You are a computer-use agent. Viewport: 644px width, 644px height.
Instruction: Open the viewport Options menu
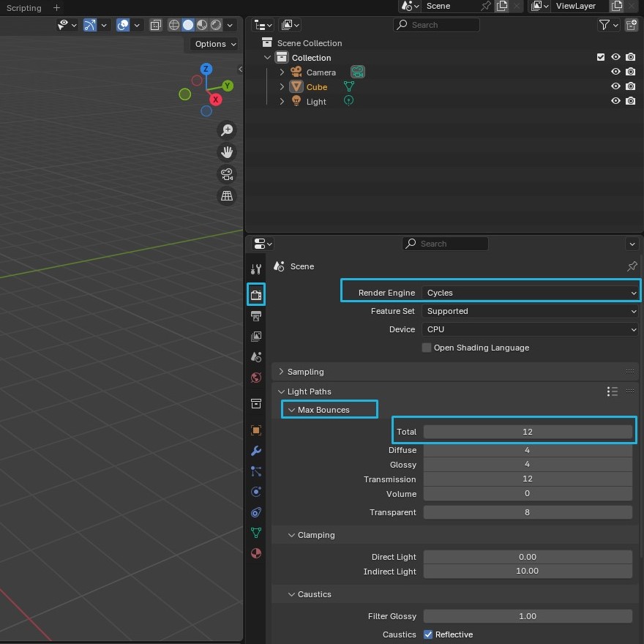pyautogui.click(x=213, y=44)
